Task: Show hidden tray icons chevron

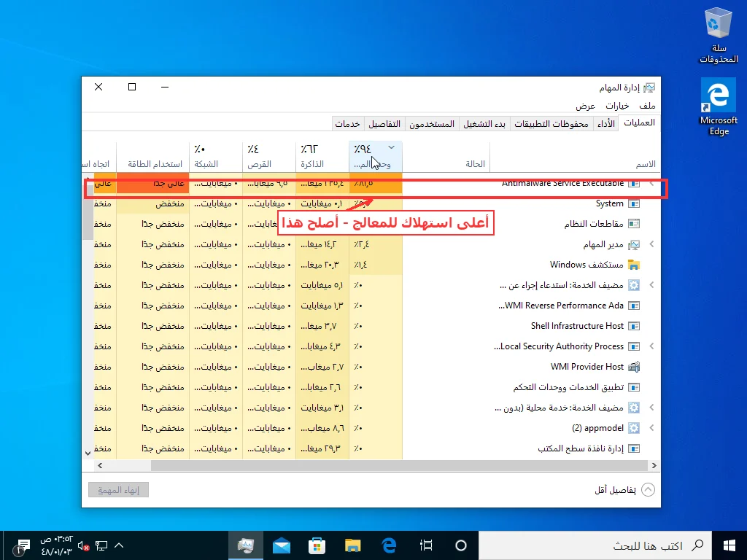Action: [119, 545]
